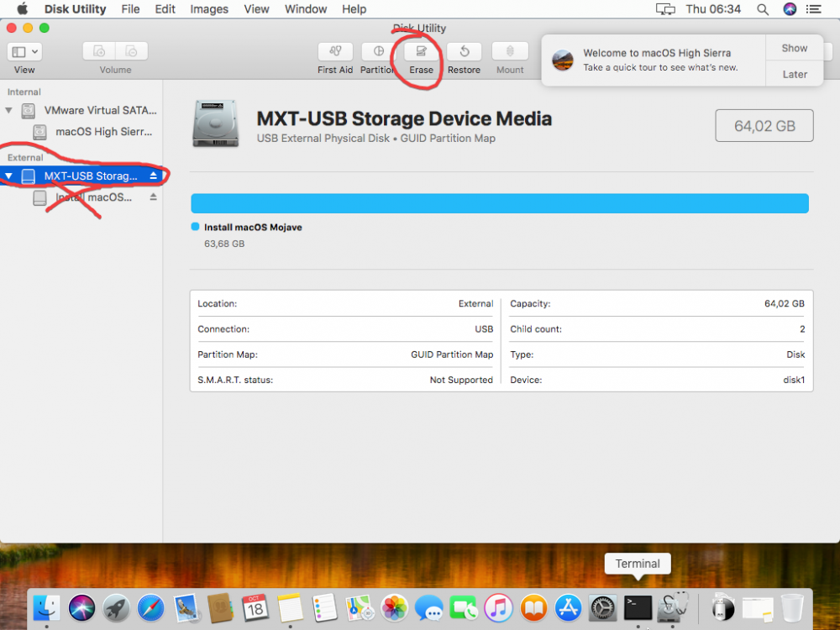This screenshot has width=840, height=630.
Task: Dismiss the notification with Later
Action: (x=795, y=74)
